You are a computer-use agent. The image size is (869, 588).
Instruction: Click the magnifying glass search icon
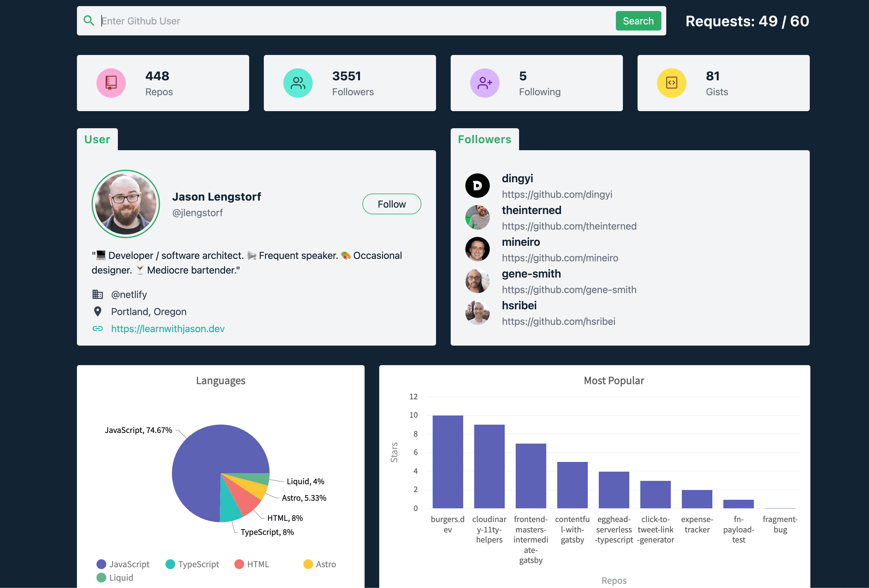point(89,20)
